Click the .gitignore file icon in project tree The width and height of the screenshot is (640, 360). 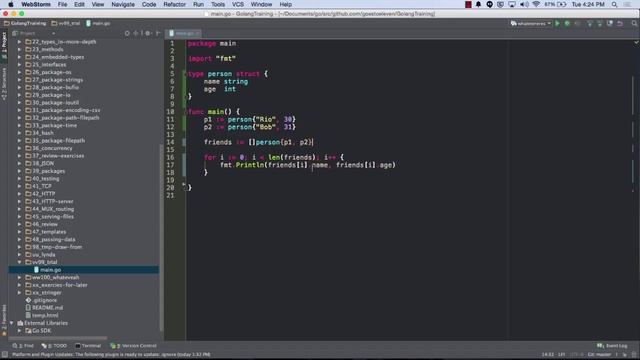28,300
